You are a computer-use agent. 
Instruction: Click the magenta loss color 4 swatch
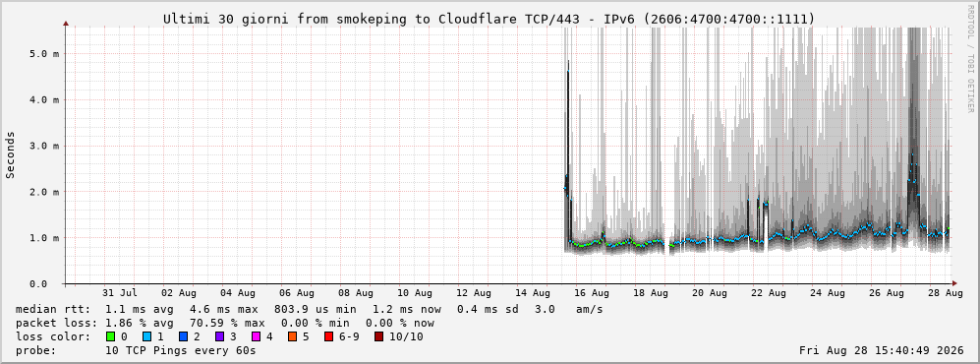(x=255, y=336)
